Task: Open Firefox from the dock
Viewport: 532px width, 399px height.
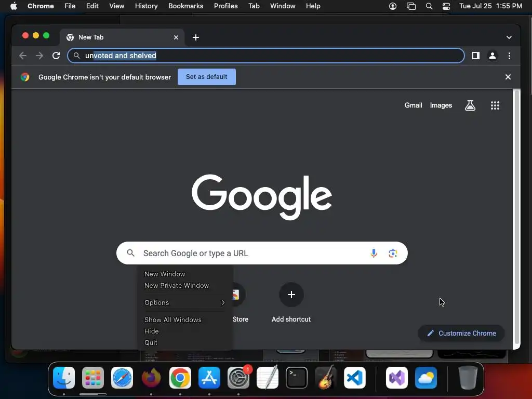Action: (151, 378)
